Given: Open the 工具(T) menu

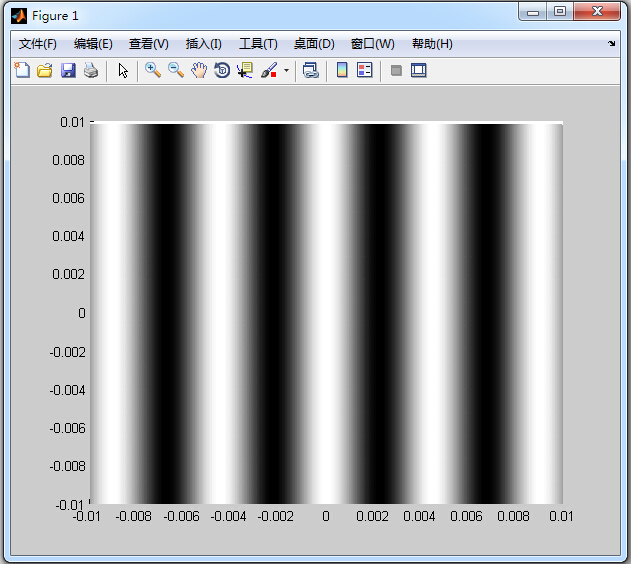Looking at the screenshot, I should (258, 44).
